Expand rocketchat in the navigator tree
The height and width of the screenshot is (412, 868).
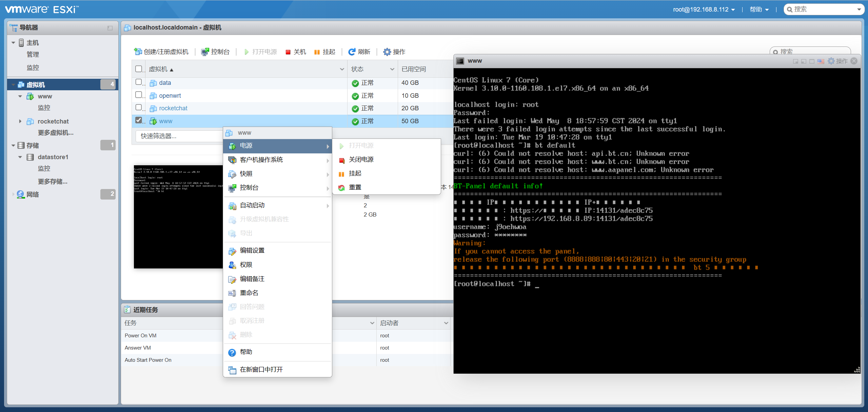coord(20,121)
